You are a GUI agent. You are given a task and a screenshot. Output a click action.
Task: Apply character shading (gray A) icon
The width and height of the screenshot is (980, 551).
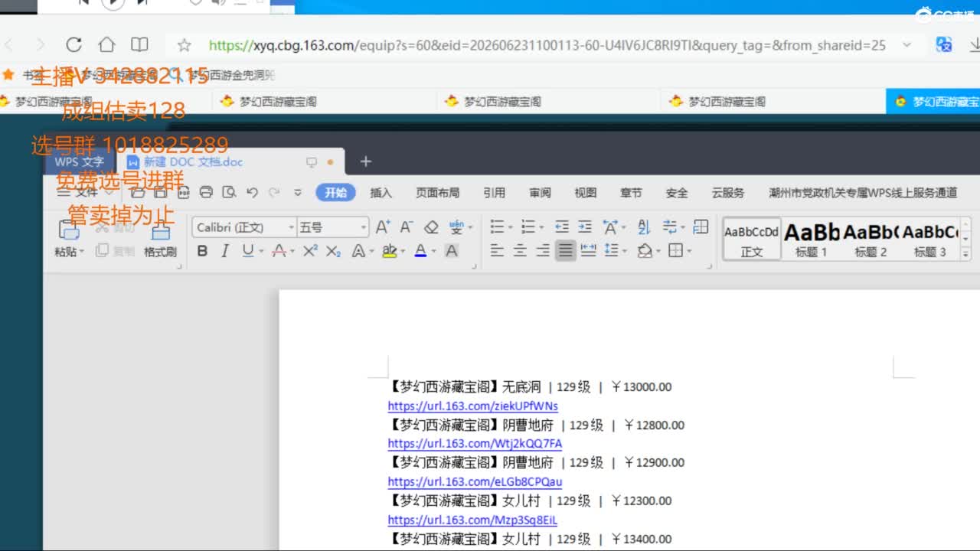pyautogui.click(x=452, y=251)
